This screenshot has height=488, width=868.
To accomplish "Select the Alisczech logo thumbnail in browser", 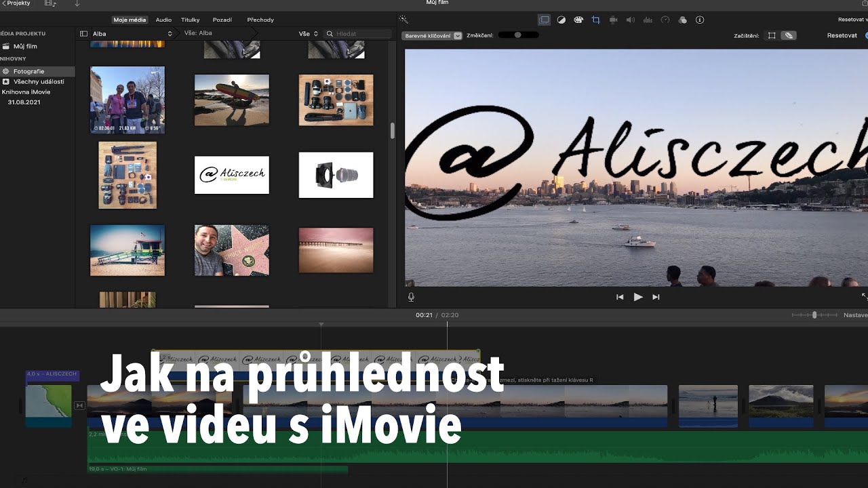I will tap(232, 175).
